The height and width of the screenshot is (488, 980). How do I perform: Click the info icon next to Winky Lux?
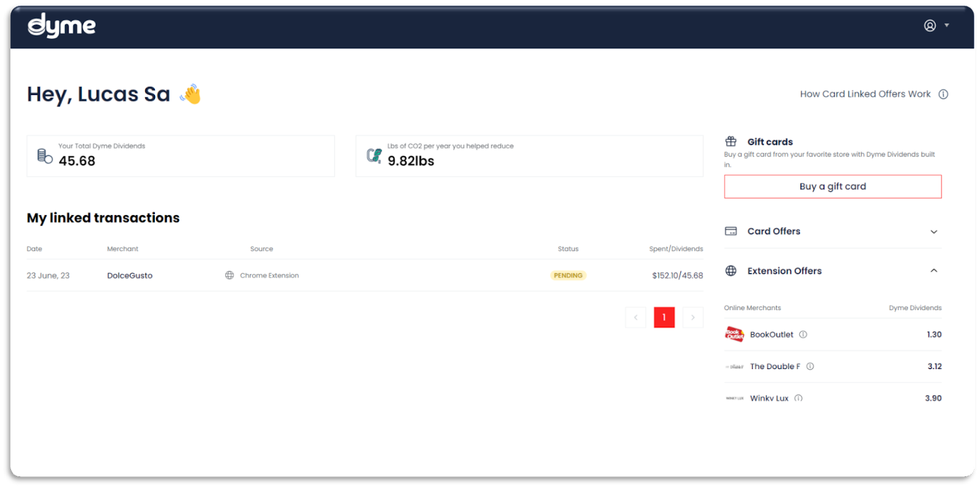pyautogui.click(x=798, y=398)
